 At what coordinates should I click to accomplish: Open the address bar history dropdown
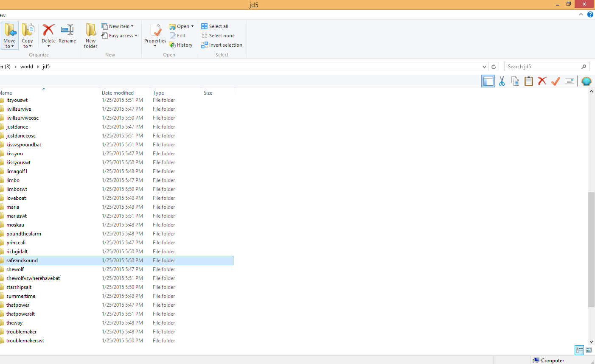(485, 67)
